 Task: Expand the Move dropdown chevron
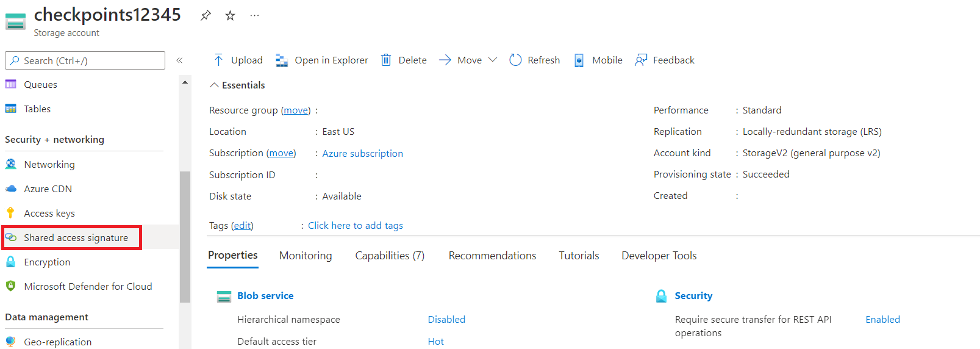tap(493, 60)
